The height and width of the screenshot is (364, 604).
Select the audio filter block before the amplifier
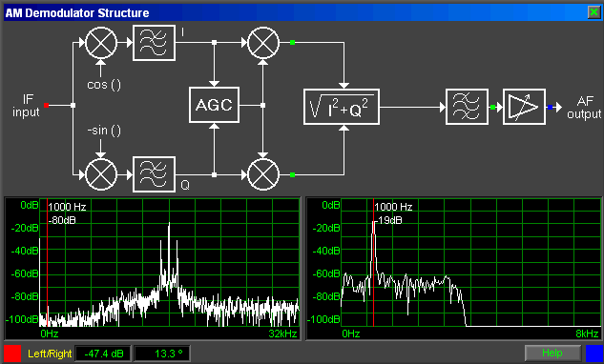pos(467,107)
